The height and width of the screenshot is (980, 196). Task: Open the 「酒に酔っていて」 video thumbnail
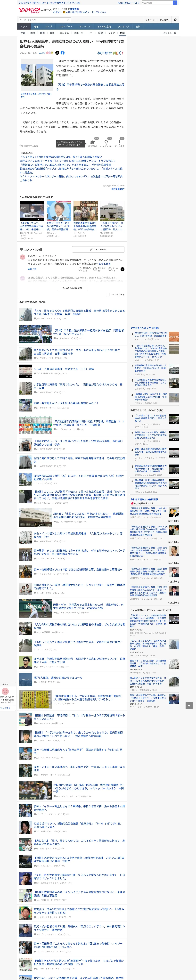click(32, 211)
